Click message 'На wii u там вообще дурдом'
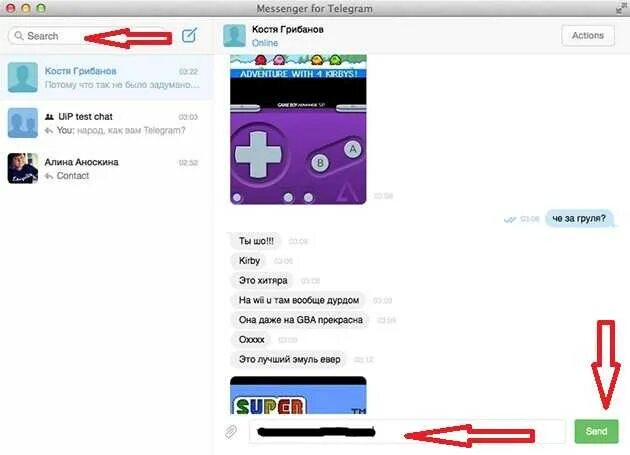Viewport: 630px width, 455px height. click(299, 300)
